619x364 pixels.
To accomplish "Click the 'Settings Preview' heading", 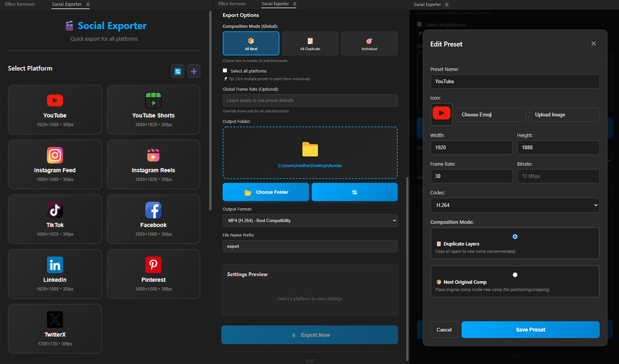I will point(247,274).
